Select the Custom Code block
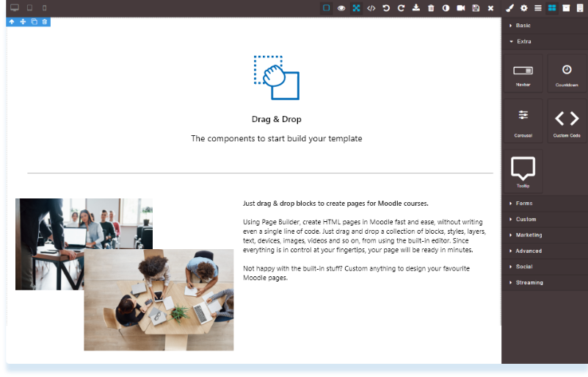 point(567,121)
